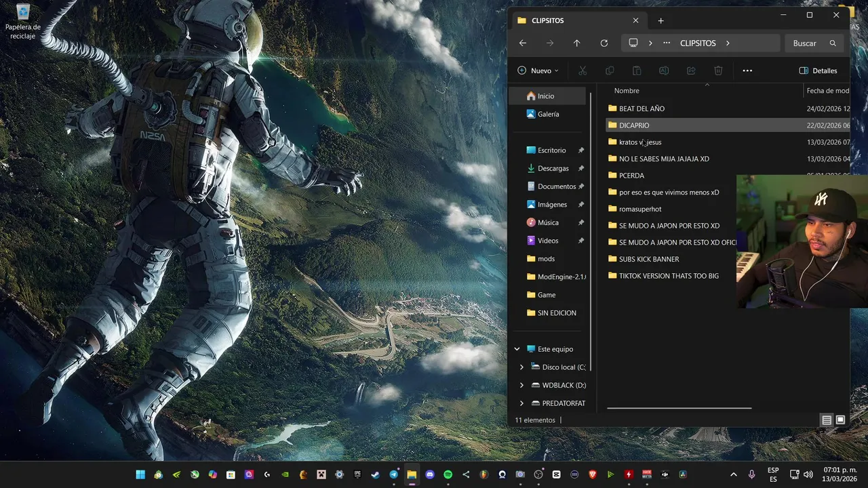
Task: Click the Cut scissors icon in the toolbar
Action: click(583, 70)
